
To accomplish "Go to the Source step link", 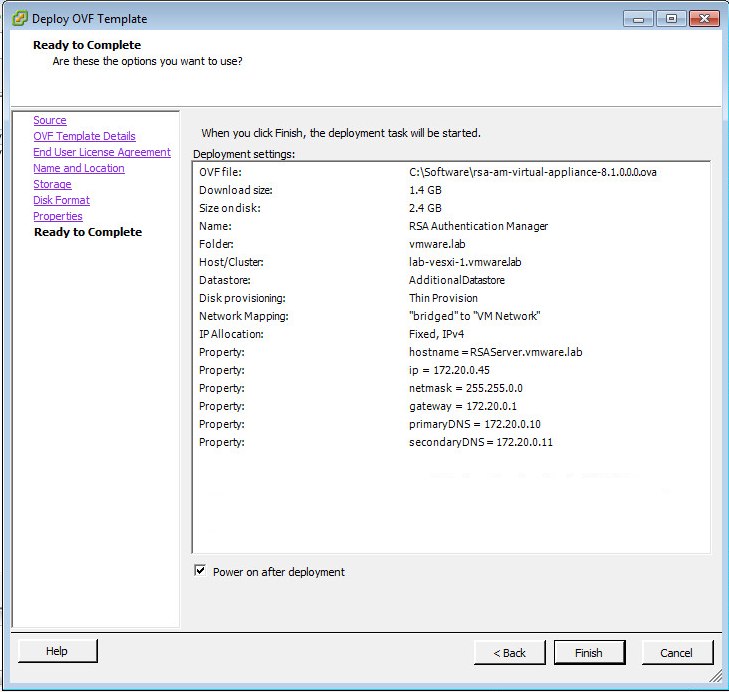I will point(50,120).
